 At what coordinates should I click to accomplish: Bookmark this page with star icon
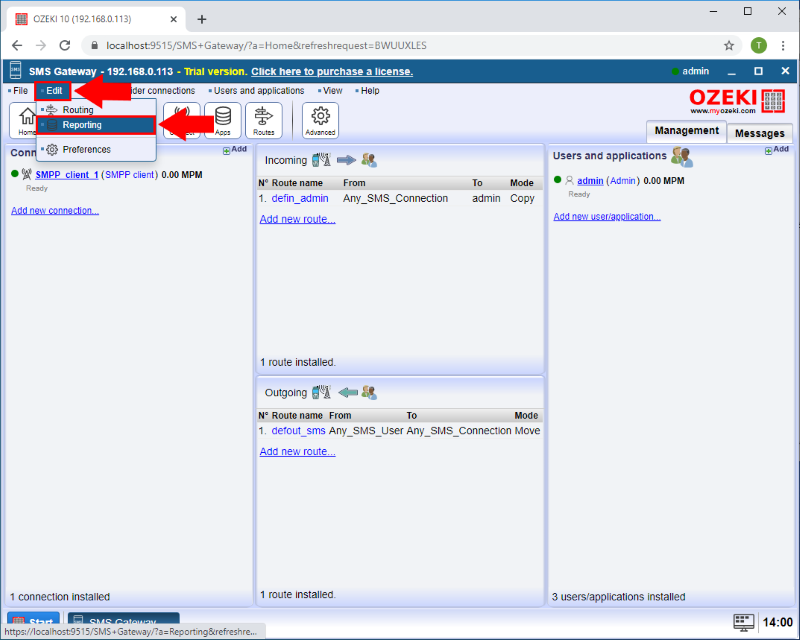[x=729, y=45]
